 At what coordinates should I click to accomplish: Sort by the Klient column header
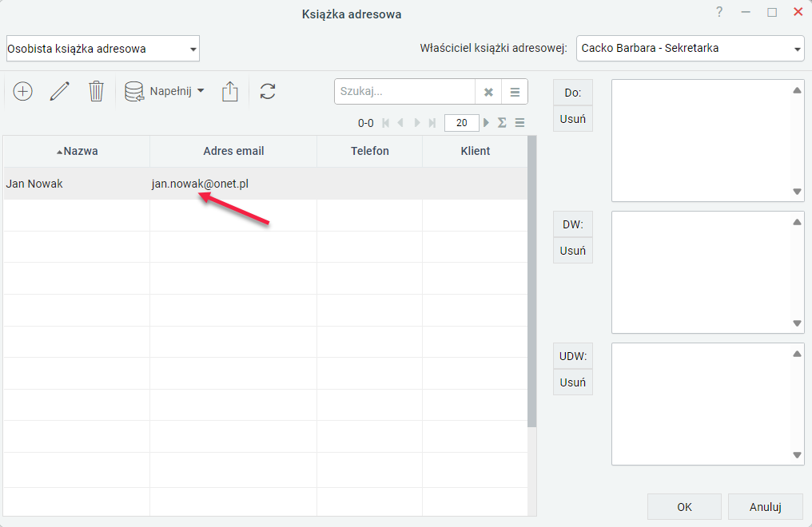(476, 151)
